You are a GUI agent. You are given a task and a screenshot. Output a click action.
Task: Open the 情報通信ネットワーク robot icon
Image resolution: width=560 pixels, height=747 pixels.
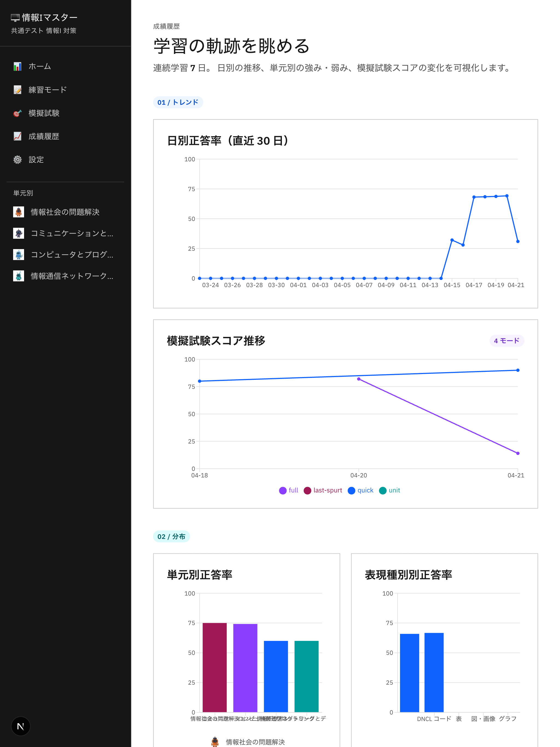pos(19,276)
